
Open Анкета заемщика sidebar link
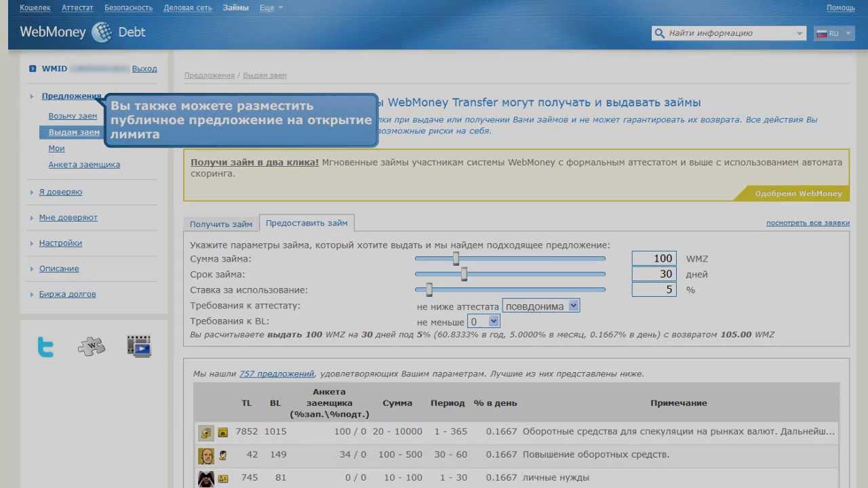84,165
